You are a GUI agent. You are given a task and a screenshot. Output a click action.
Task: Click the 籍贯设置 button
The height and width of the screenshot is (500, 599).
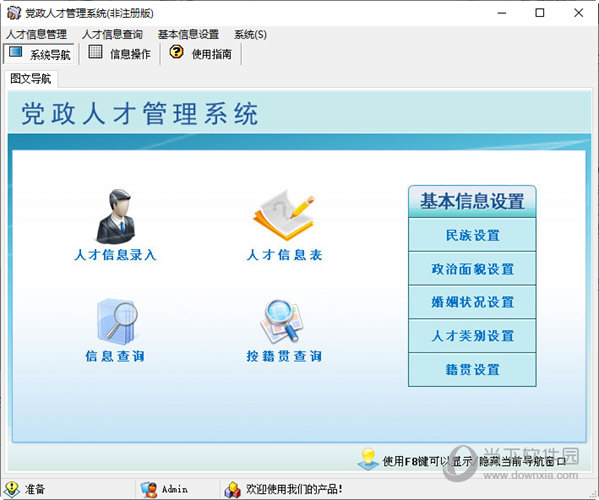(x=472, y=369)
